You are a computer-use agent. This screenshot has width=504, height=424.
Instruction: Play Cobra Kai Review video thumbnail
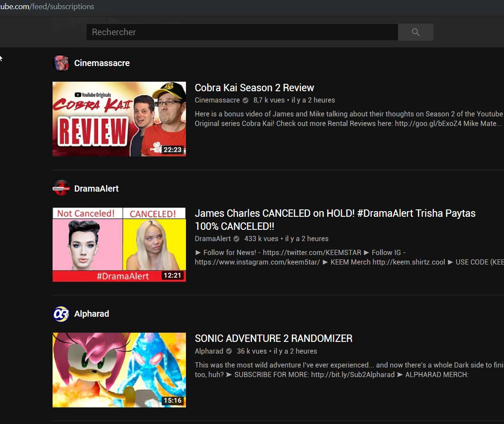119,119
